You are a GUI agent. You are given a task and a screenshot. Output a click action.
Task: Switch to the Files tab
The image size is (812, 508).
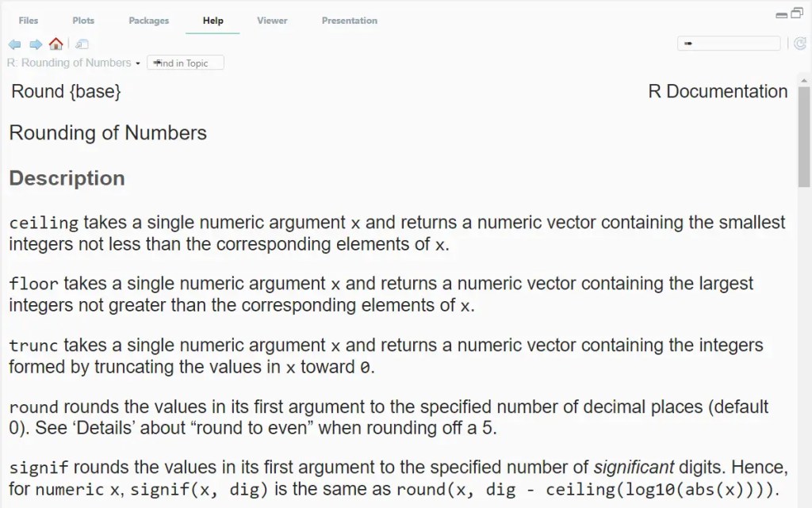click(x=29, y=21)
